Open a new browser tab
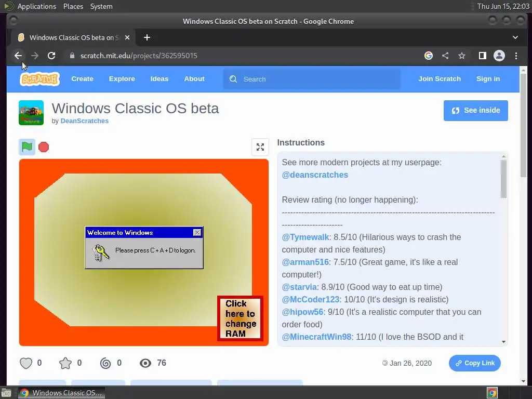532x399 pixels. point(147,37)
